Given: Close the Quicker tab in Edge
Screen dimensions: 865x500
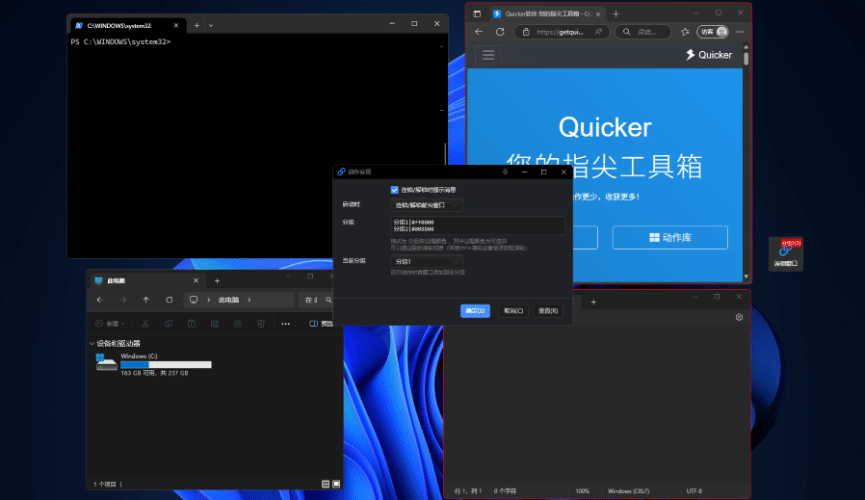Looking at the screenshot, I should 598,14.
